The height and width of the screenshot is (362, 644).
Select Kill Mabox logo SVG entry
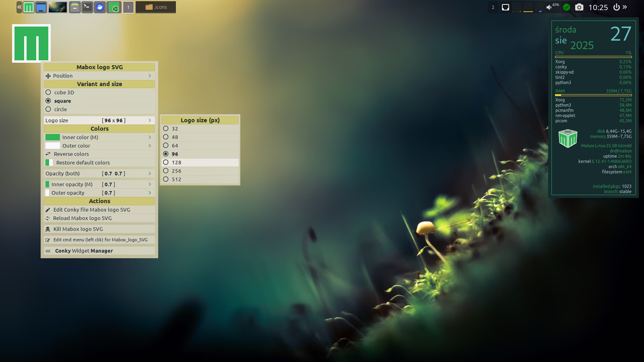tap(78, 229)
